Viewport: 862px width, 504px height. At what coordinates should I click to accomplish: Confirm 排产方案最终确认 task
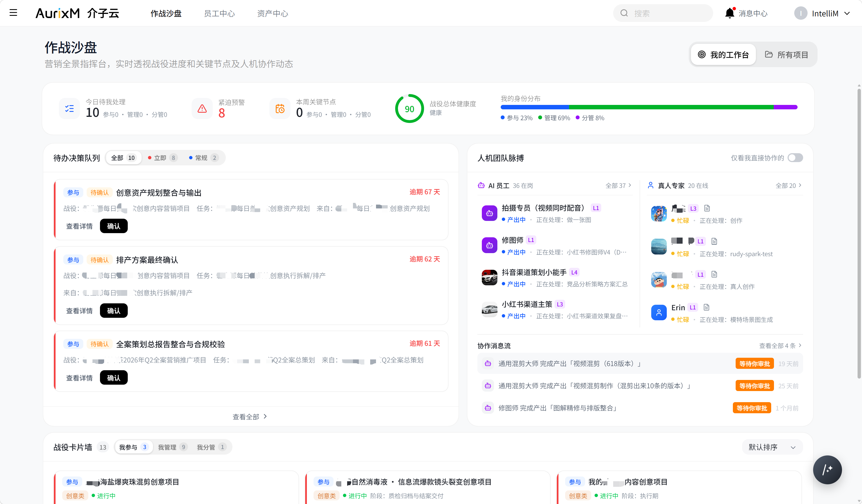pos(114,311)
